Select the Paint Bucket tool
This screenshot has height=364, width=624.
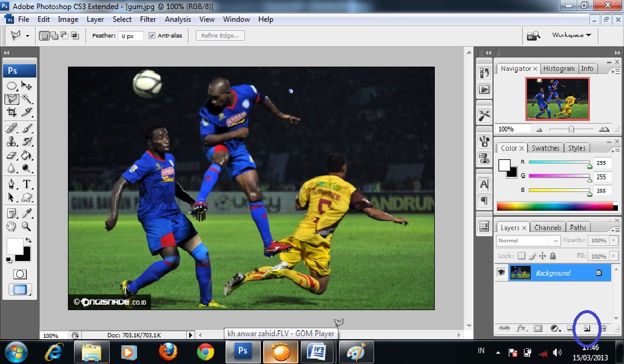coord(27,155)
